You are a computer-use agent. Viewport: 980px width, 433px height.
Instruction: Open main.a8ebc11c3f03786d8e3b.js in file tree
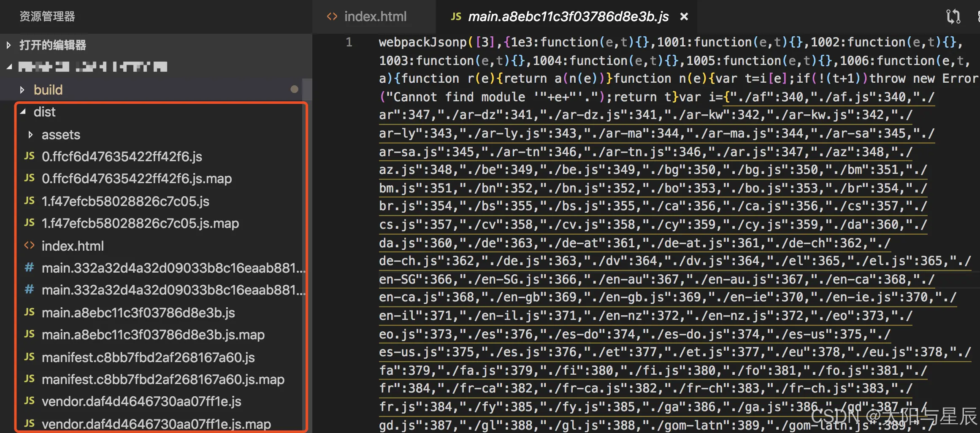pos(138,313)
